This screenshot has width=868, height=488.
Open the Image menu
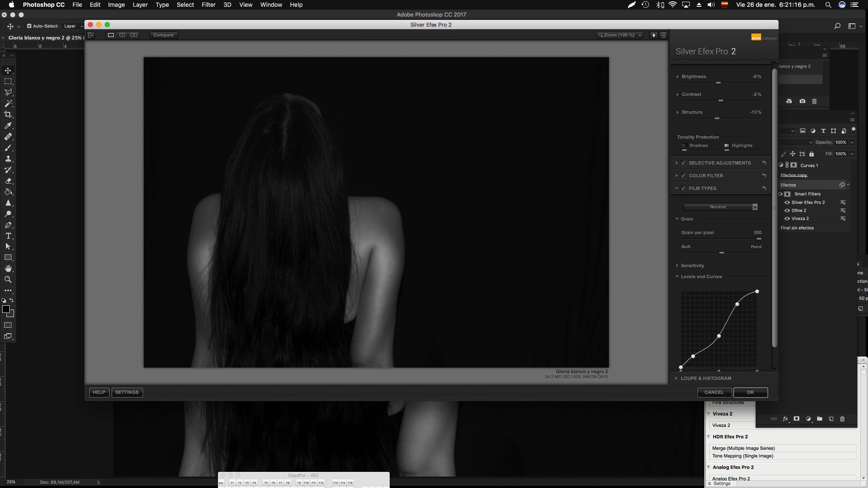116,5
